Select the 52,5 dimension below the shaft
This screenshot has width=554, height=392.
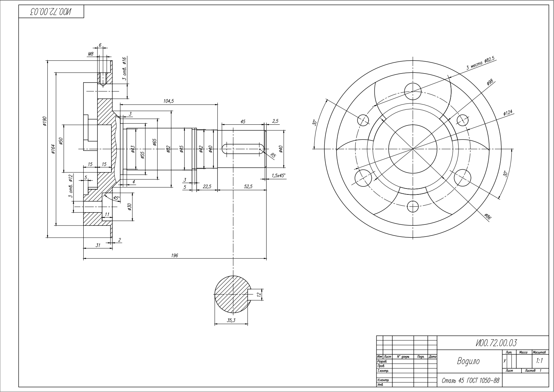(248, 187)
